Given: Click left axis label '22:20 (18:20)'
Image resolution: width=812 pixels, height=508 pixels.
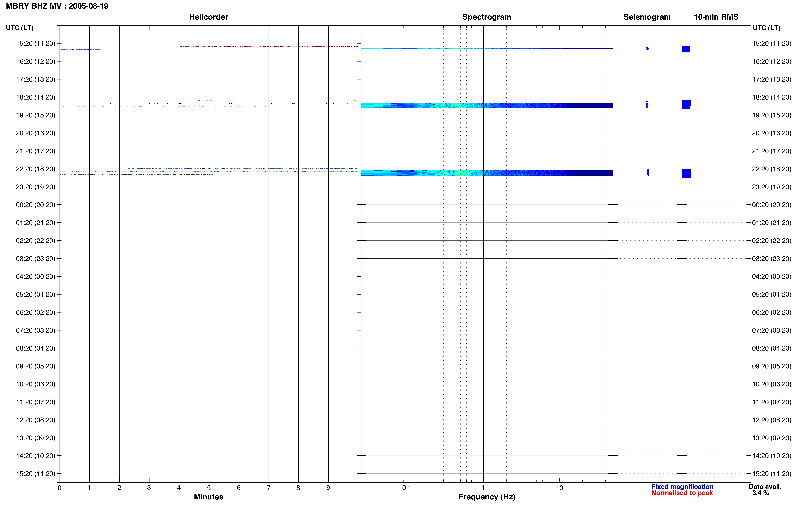Looking at the screenshot, I should (x=36, y=169).
